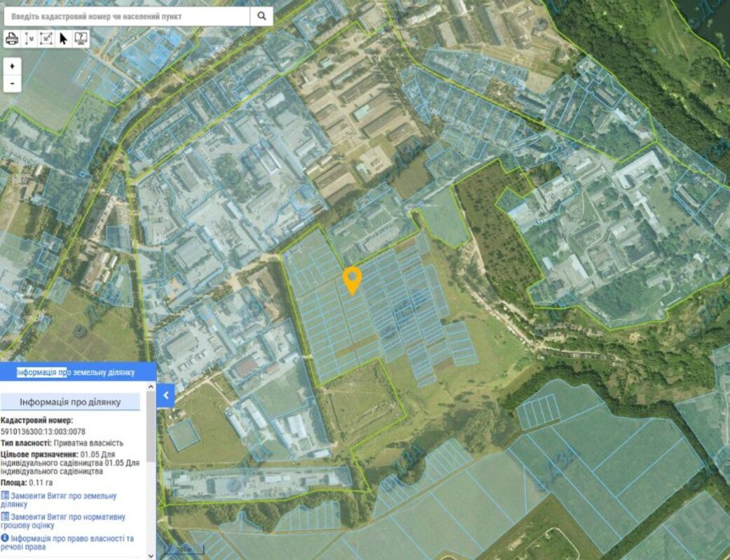730x560 pixels.
Task: Click the magnifying glass search button
Action: pyautogui.click(x=261, y=16)
